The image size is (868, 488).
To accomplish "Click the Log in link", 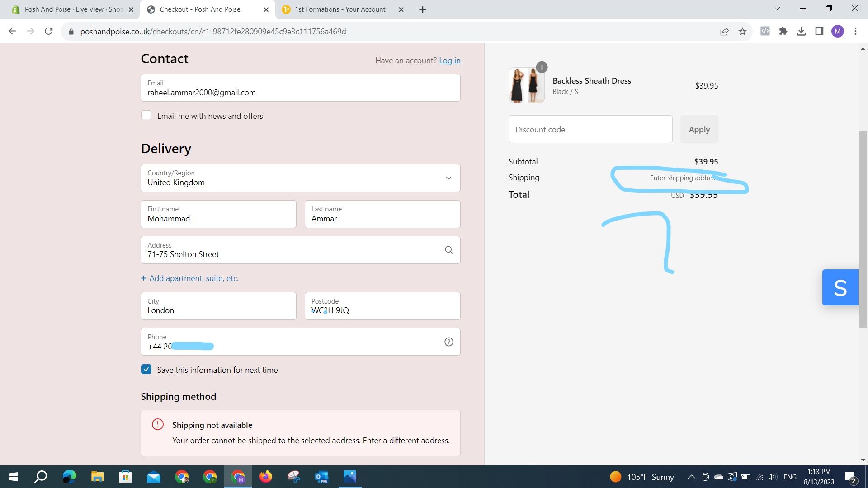I will (449, 61).
